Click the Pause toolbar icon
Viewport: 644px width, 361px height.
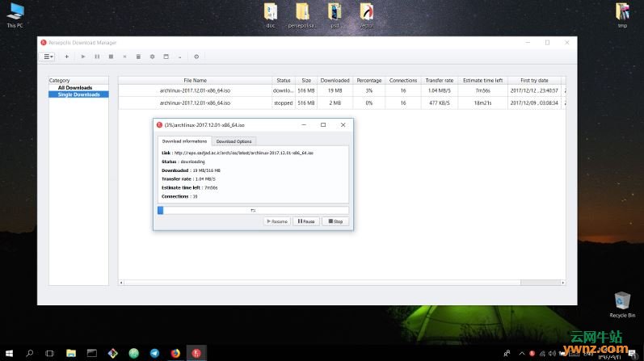97,57
